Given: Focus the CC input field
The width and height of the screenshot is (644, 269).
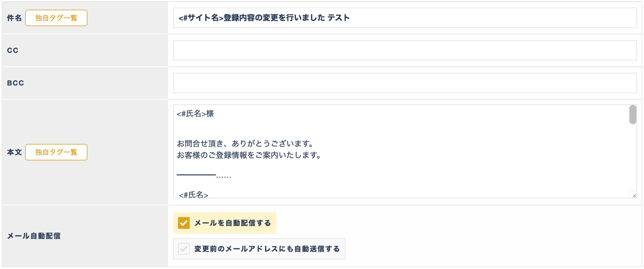Looking at the screenshot, I should (405, 50).
